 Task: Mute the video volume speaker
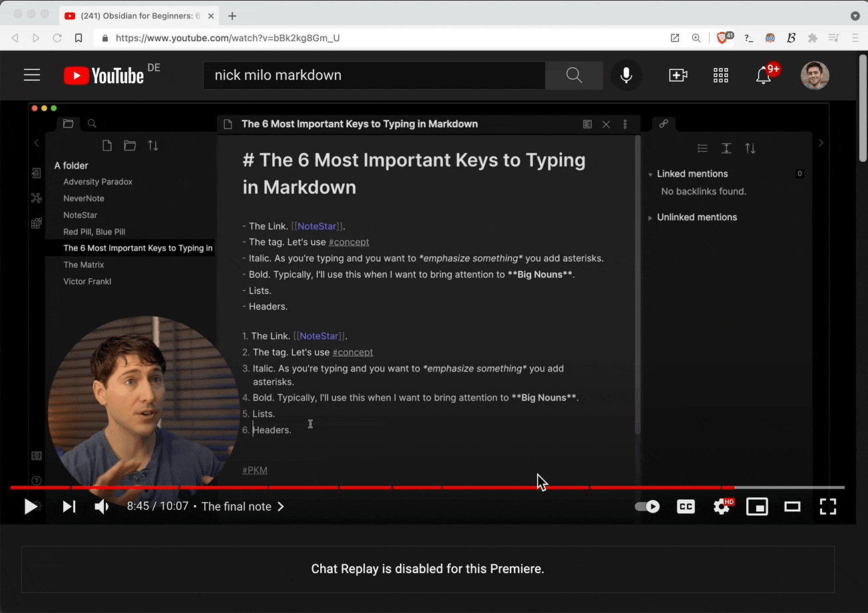click(x=102, y=507)
